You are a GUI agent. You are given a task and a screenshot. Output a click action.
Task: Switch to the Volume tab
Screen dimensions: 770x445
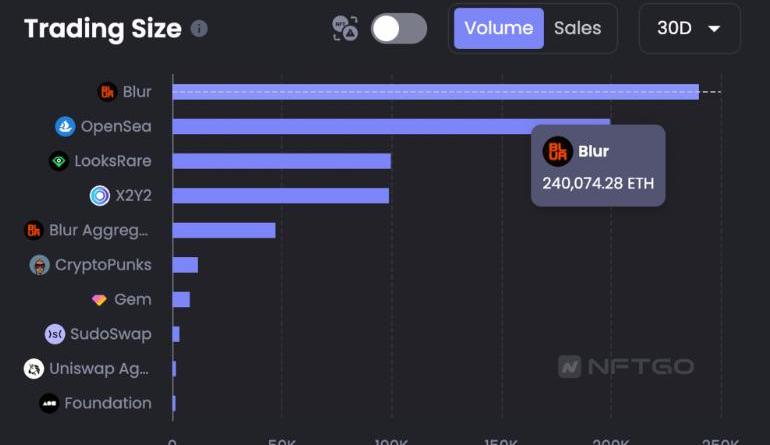click(x=498, y=28)
